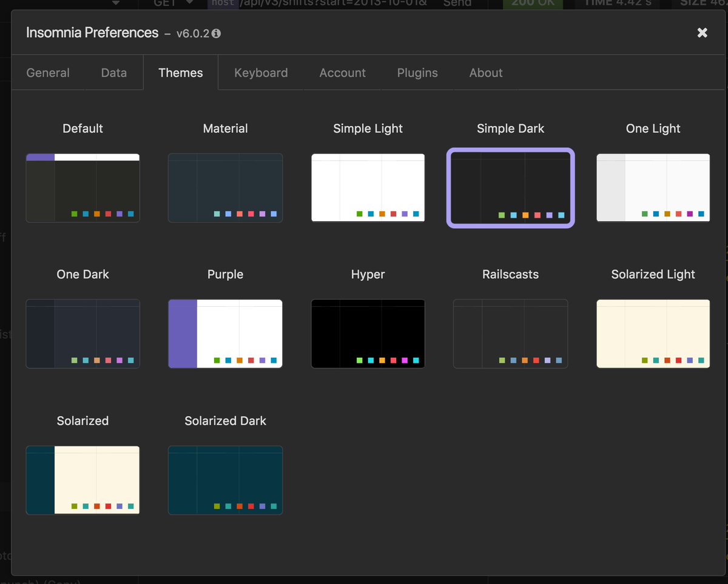Close the Insomnia Preferences dialog

coord(703,33)
